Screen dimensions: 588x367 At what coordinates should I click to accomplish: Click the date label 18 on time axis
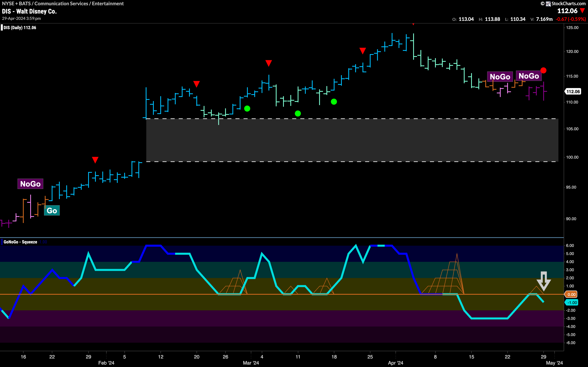click(334, 357)
